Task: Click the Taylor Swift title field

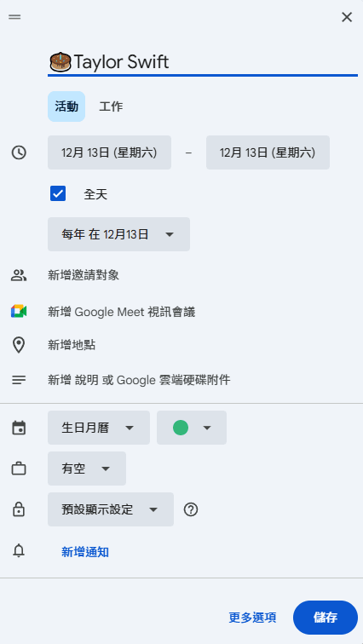Action: tap(203, 62)
